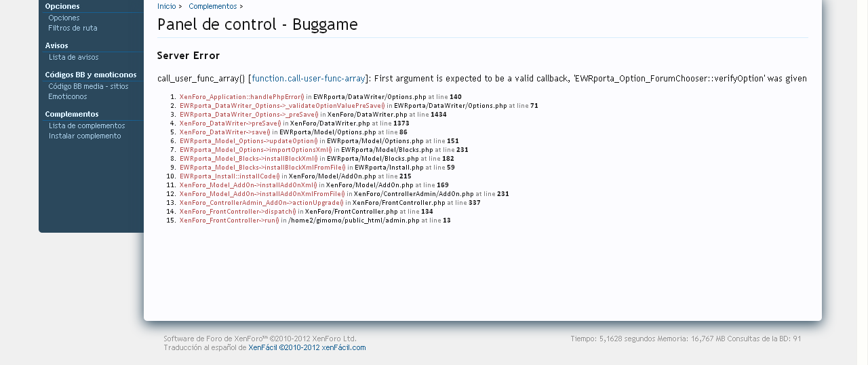Click the Software de Foro de XenForo footer text
The width and height of the screenshot is (868, 365).
click(260, 339)
